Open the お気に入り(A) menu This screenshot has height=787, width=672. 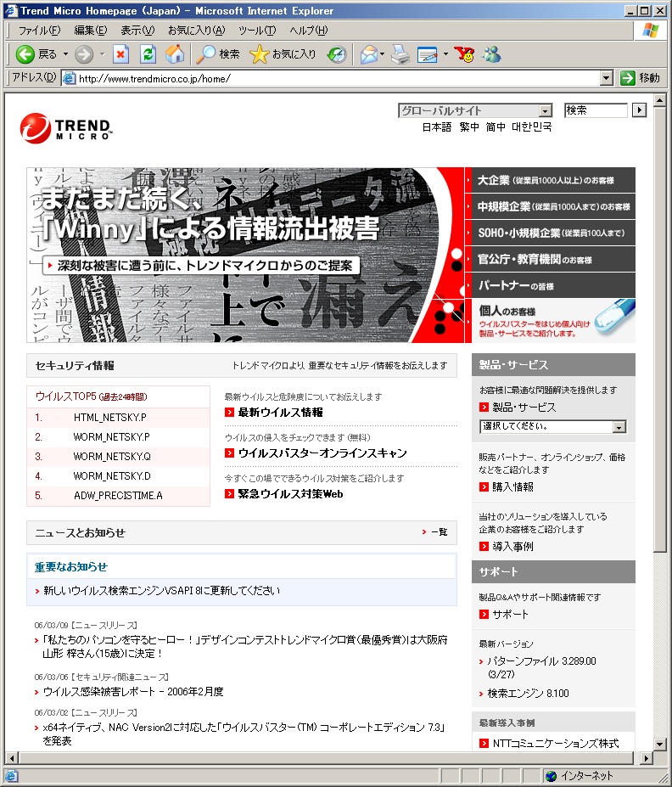[x=196, y=31]
